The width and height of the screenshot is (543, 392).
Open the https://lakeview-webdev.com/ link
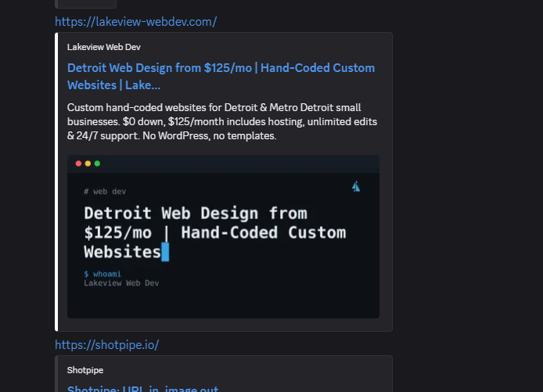[x=136, y=22]
